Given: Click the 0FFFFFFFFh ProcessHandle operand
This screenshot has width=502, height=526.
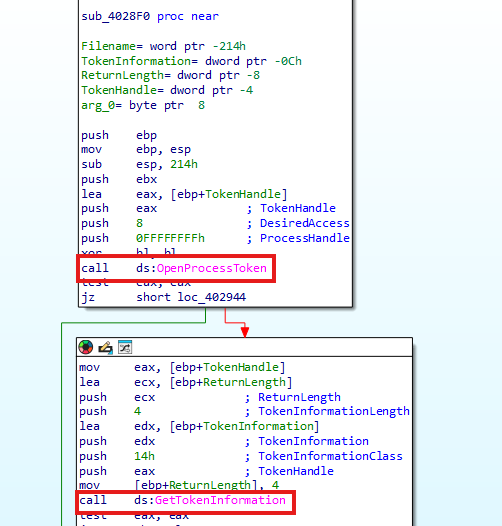Looking at the screenshot, I should 170,238.
